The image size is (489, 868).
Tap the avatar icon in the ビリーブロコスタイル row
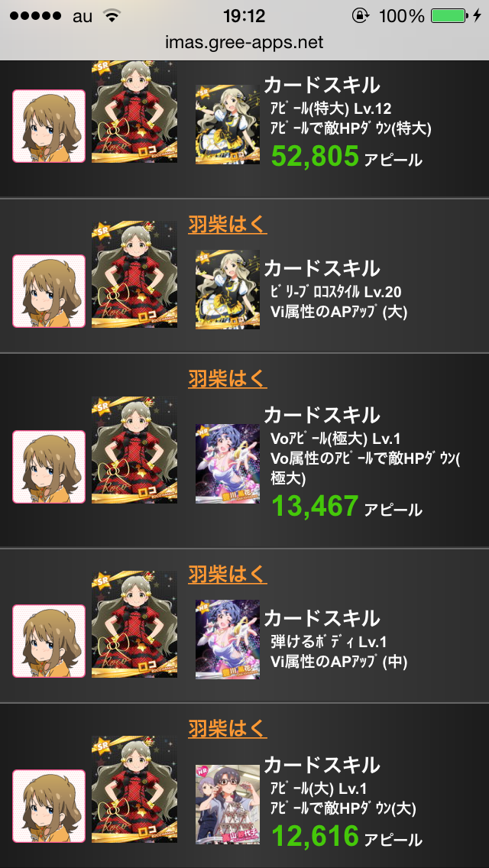[x=49, y=291]
